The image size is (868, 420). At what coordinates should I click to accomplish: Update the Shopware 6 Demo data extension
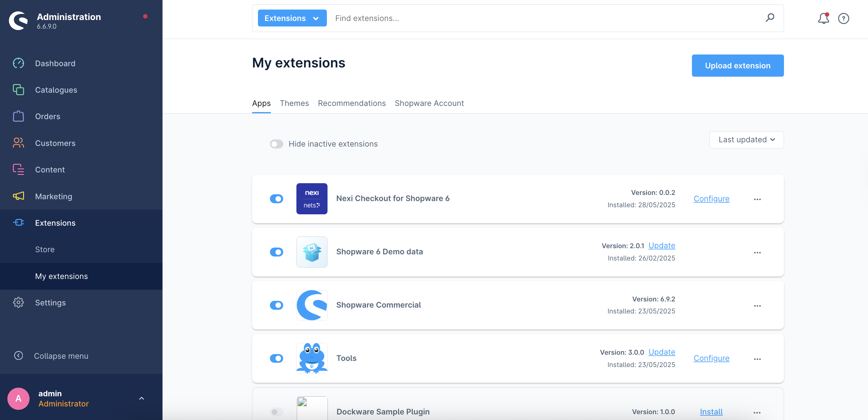point(661,245)
